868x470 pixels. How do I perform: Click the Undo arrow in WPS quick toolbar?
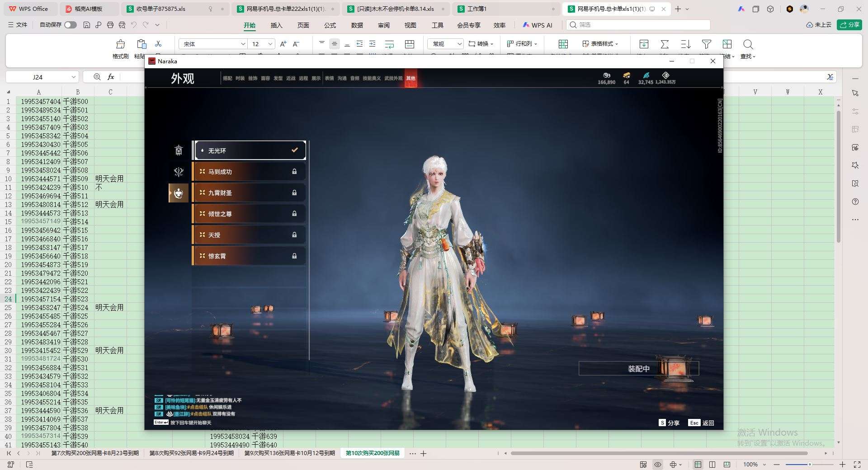click(x=134, y=25)
